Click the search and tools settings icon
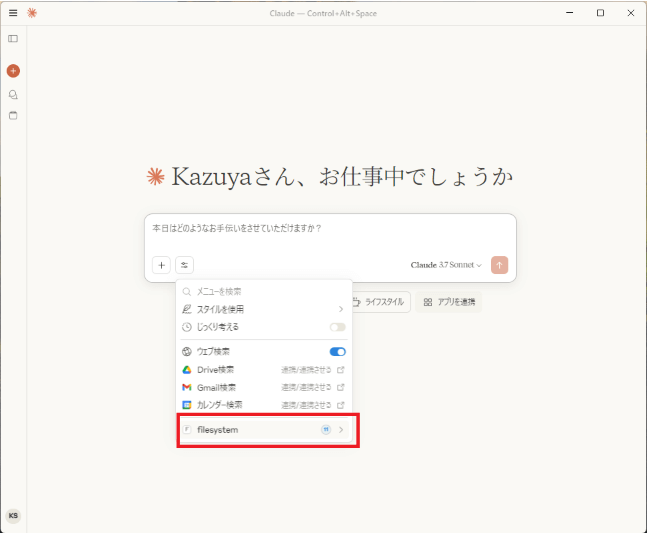The height and width of the screenshot is (533, 647). point(184,265)
